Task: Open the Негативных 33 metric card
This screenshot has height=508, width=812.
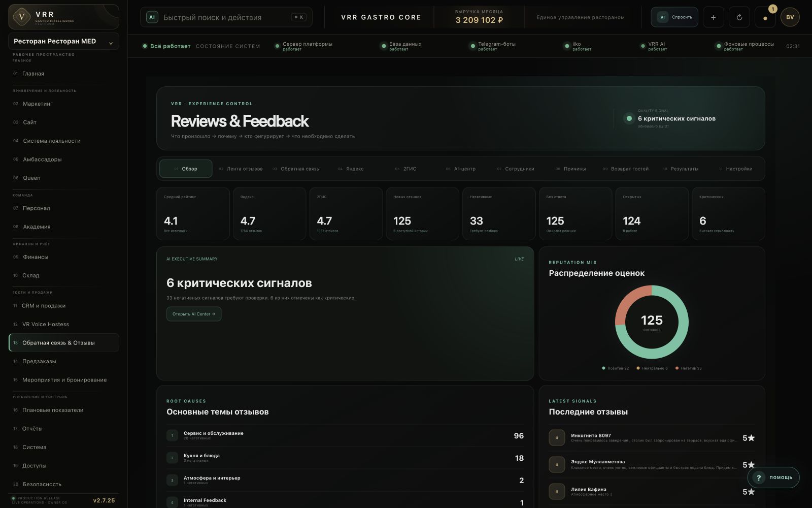Action: coord(499,213)
